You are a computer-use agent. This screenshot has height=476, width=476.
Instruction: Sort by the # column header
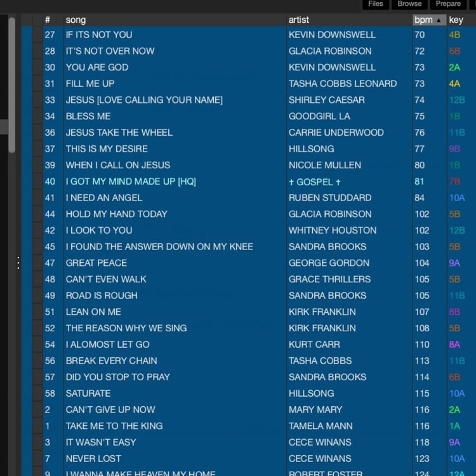tap(48, 20)
